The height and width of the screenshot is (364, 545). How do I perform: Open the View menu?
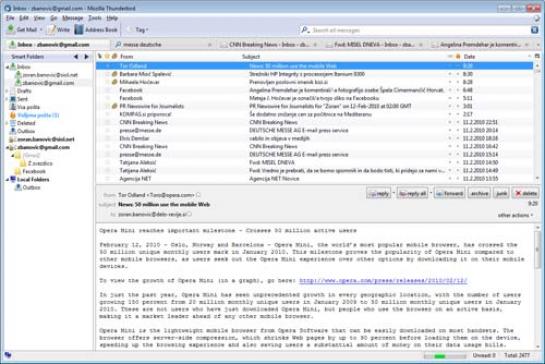[39, 18]
